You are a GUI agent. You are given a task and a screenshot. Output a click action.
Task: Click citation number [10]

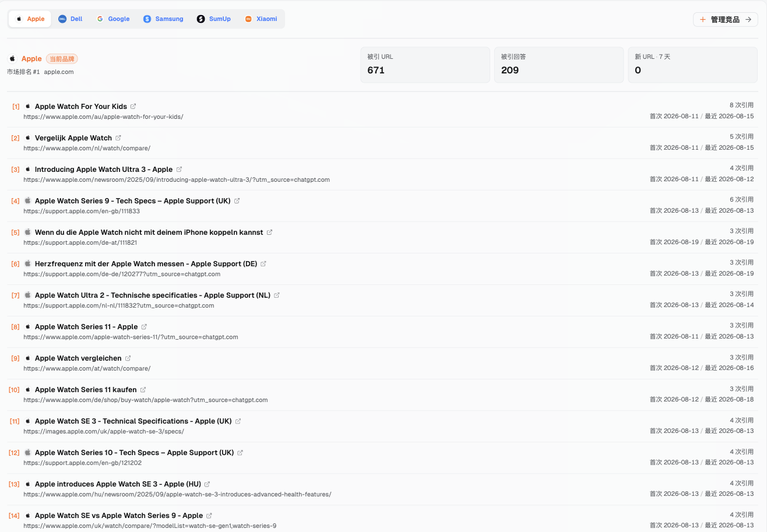[x=14, y=390]
